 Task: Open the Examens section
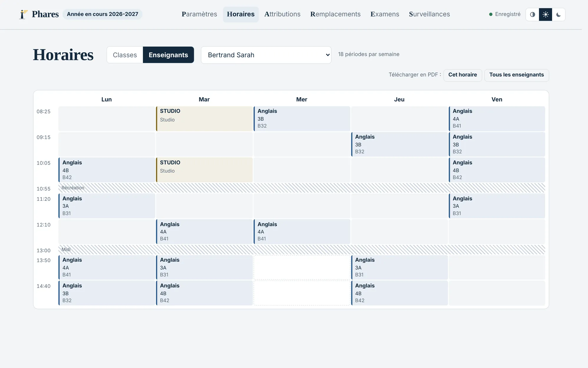385,14
